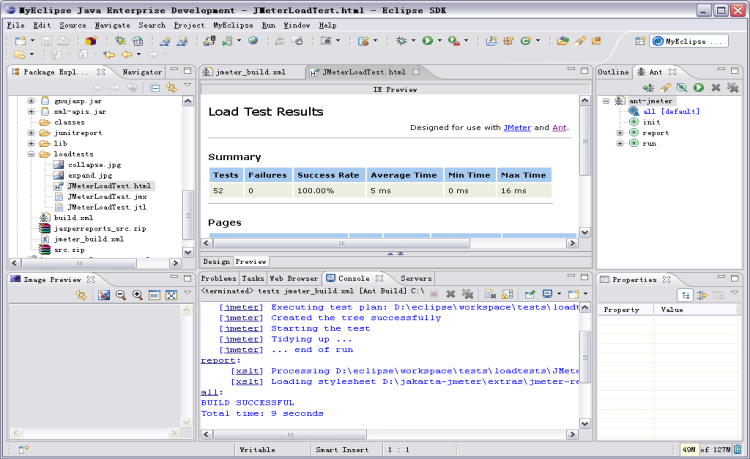Run the selected Ant target
Screen dimensions: 750x459
(699, 88)
